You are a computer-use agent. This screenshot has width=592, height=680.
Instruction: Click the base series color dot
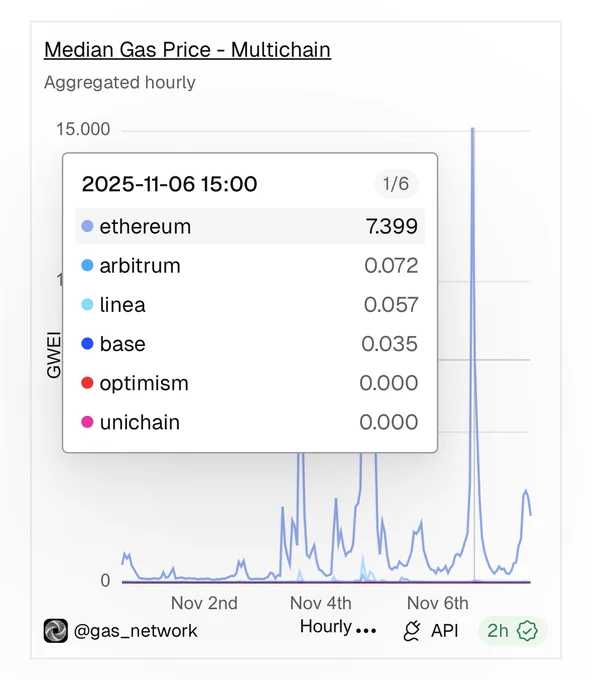coord(87,344)
